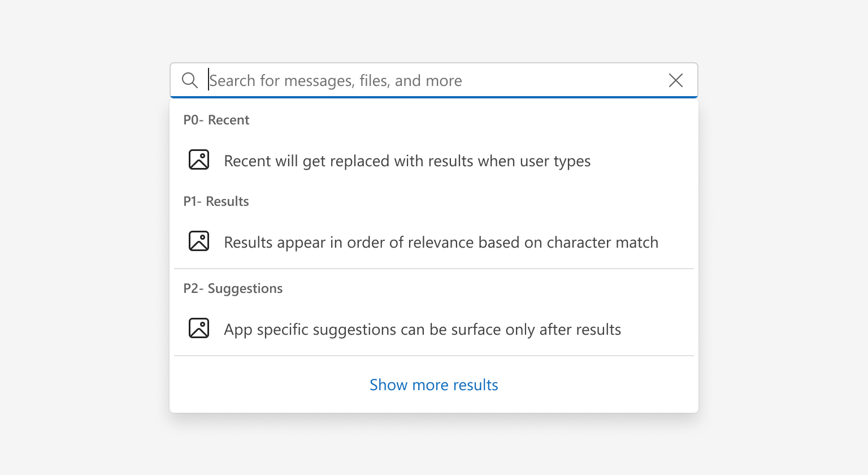This screenshot has height=475, width=868.
Task: Click the divider line above Show more results
Action: (x=434, y=356)
